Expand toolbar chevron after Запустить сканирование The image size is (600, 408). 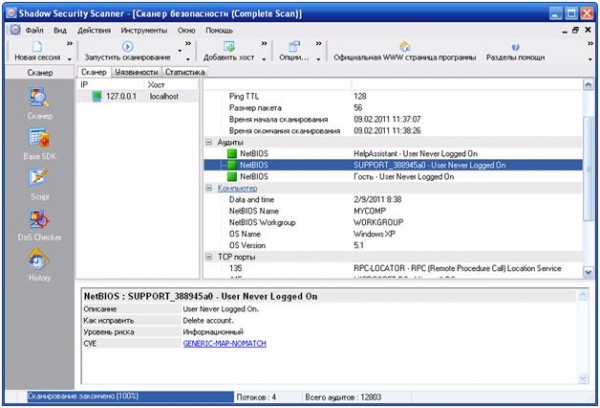tap(188, 44)
